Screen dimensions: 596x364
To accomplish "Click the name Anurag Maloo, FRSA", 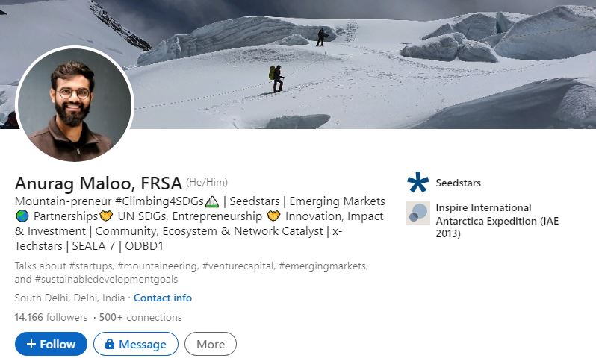I will pyautogui.click(x=99, y=183).
